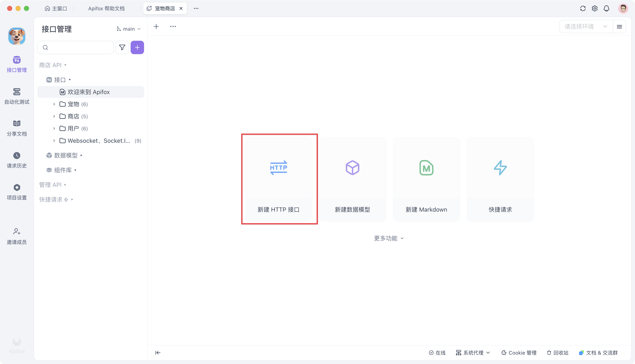Expand the 宠物 folder in the API tree
Screen dimensions: 635x364
54,104
